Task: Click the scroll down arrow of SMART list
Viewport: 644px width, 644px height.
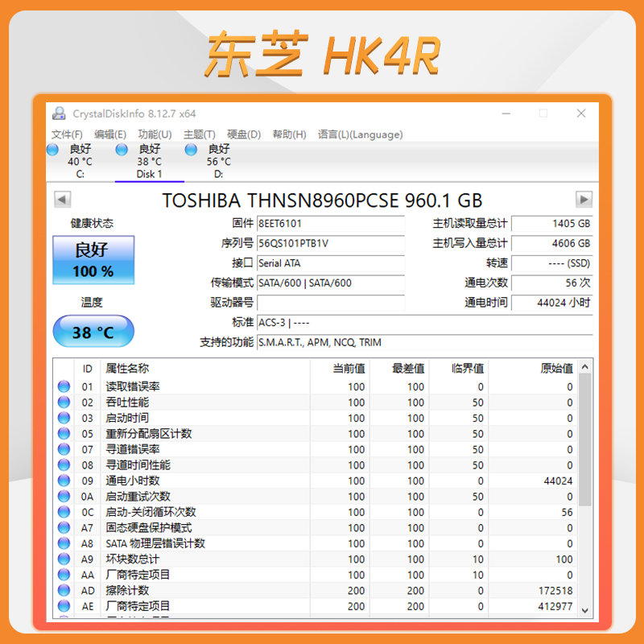Action: (x=585, y=611)
